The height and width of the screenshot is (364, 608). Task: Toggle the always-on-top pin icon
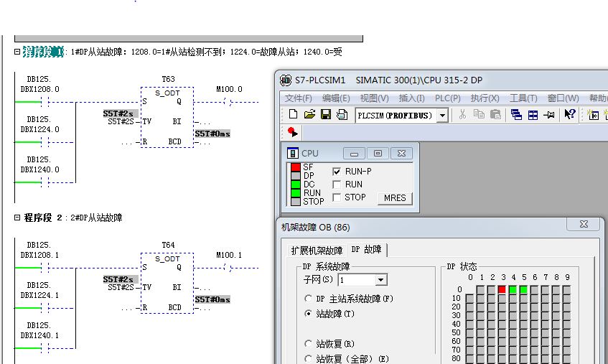coord(548,115)
